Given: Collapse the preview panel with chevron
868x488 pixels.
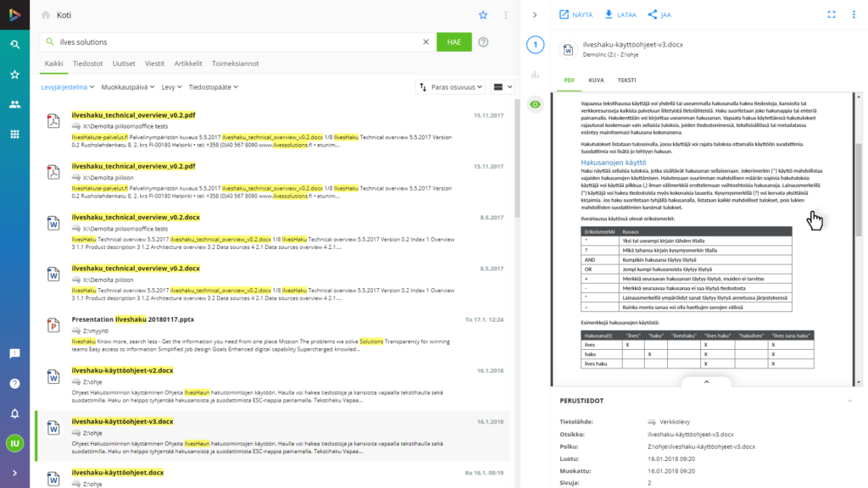Looking at the screenshot, I should coord(535,15).
